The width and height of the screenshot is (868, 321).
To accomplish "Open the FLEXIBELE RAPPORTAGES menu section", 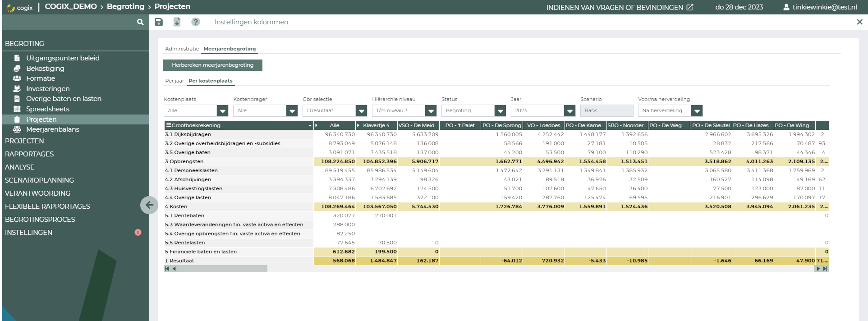I will pos(47,206).
